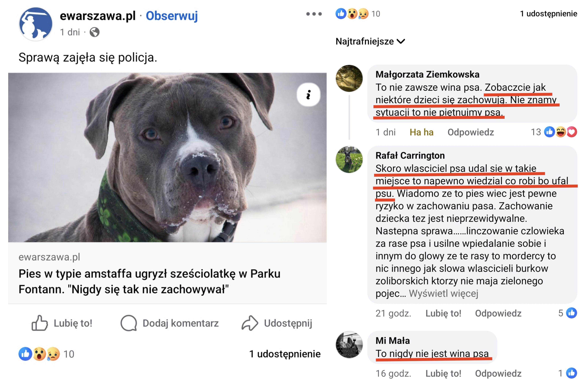The width and height of the screenshot is (588, 380).
Task: Click the 1 udostępnienie count above comments
Action: point(548,14)
